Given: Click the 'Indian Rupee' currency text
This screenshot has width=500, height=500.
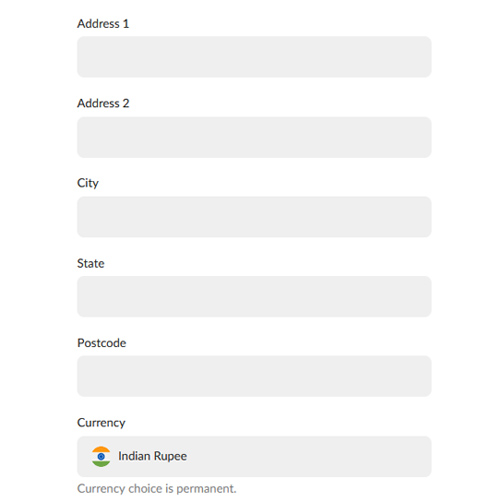Looking at the screenshot, I should click(152, 456).
